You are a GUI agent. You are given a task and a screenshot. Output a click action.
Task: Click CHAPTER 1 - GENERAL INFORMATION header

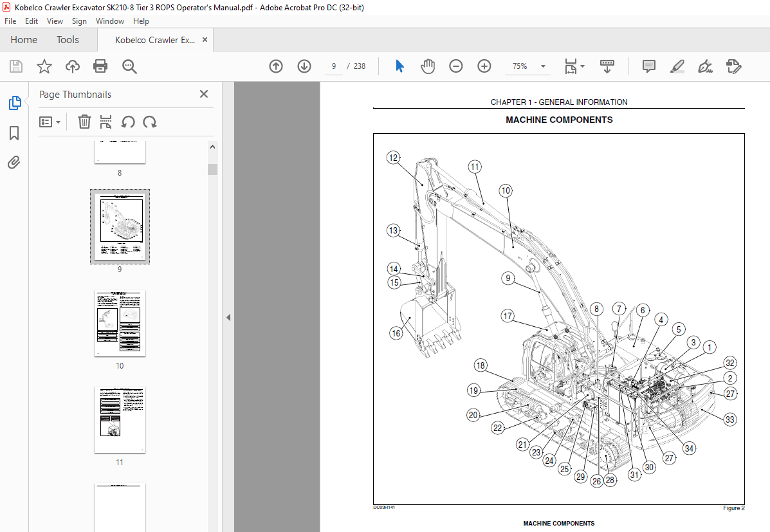pos(559,102)
